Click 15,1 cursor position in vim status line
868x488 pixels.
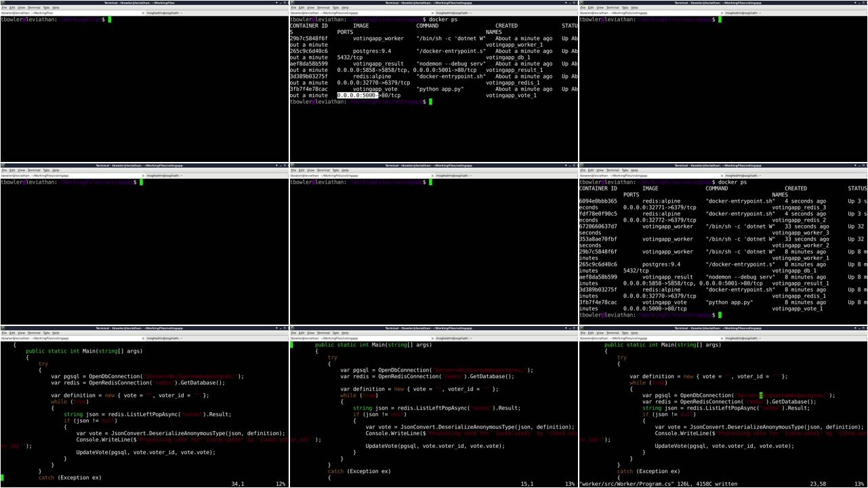527,484
